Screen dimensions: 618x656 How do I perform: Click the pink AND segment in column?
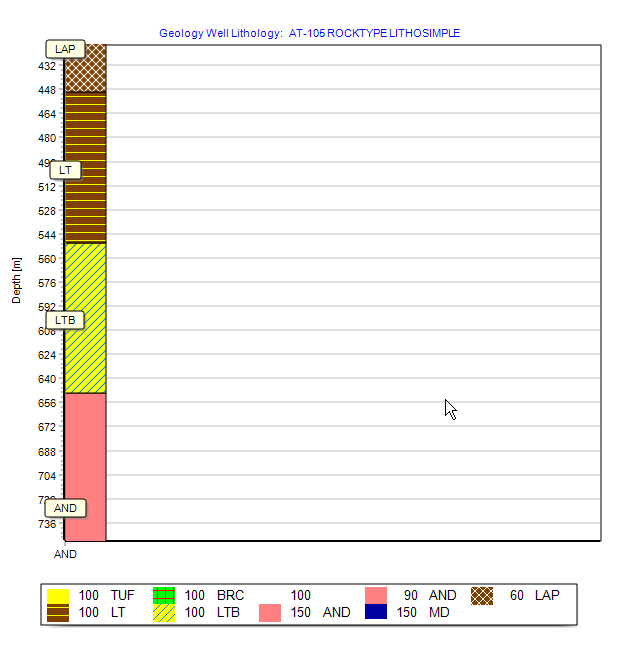86,467
